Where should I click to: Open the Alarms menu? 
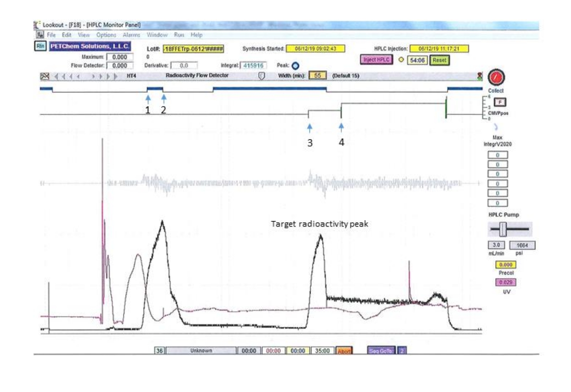tap(131, 35)
